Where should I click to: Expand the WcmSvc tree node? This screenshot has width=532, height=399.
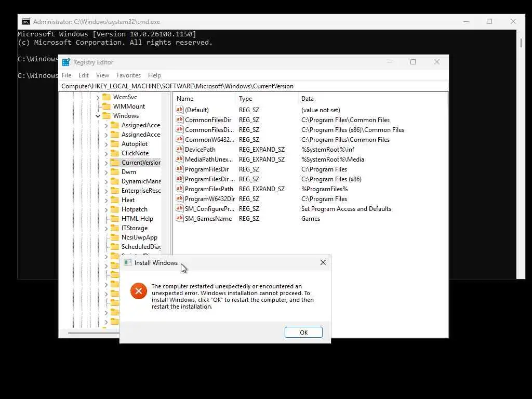click(98, 97)
